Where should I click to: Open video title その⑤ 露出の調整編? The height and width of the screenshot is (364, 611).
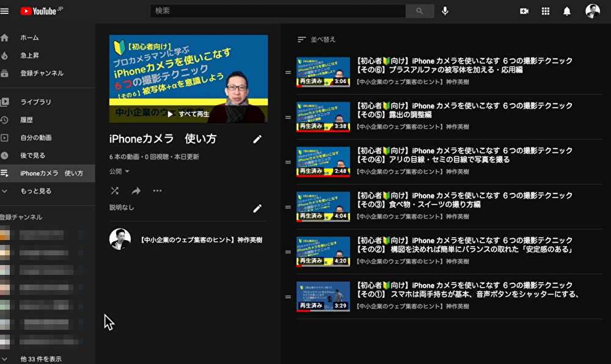click(464, 110)
